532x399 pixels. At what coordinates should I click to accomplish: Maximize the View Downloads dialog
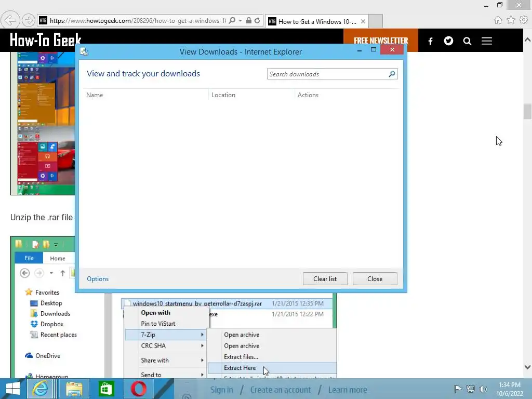point(374,50)
